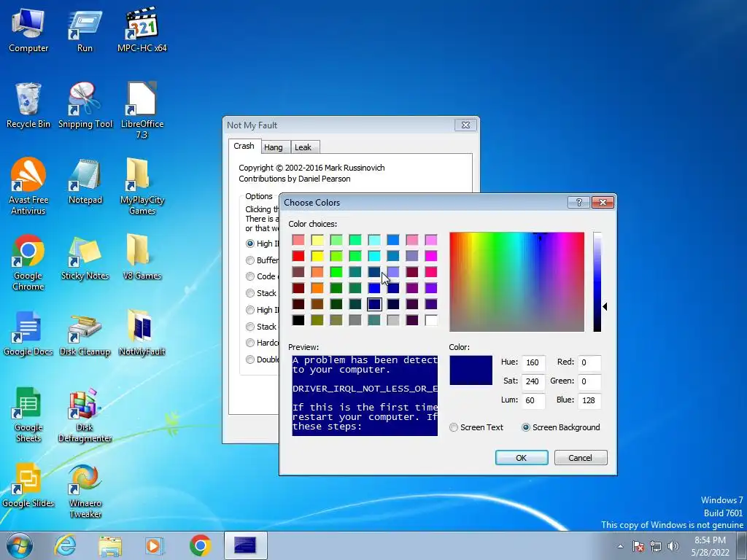Click the Sat value field

click(x=533, y=381)
